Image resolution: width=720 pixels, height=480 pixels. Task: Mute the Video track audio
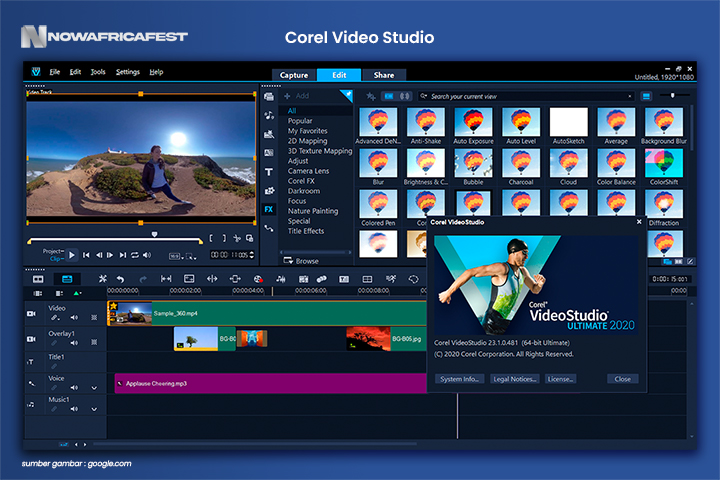[x=74, y=317]
